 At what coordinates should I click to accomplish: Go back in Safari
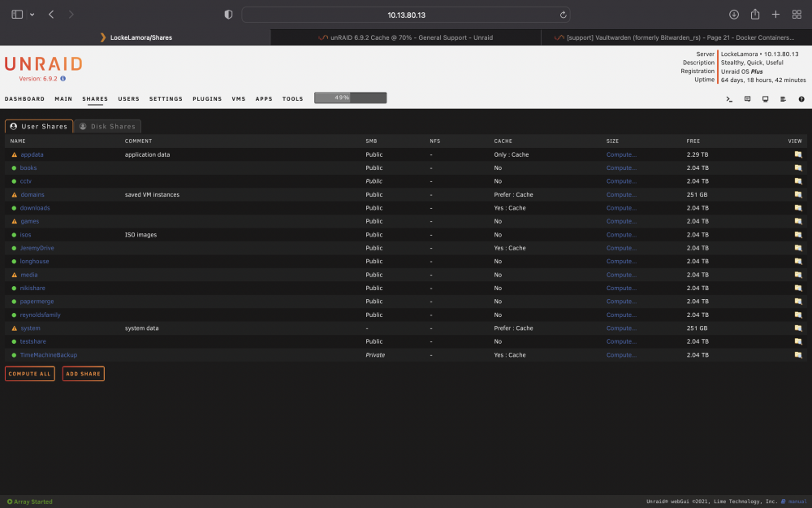[51, 15]
